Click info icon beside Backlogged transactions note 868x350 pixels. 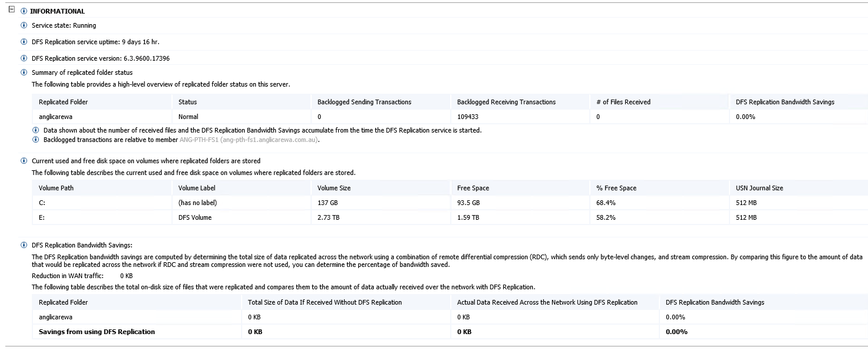pos(36,140)
